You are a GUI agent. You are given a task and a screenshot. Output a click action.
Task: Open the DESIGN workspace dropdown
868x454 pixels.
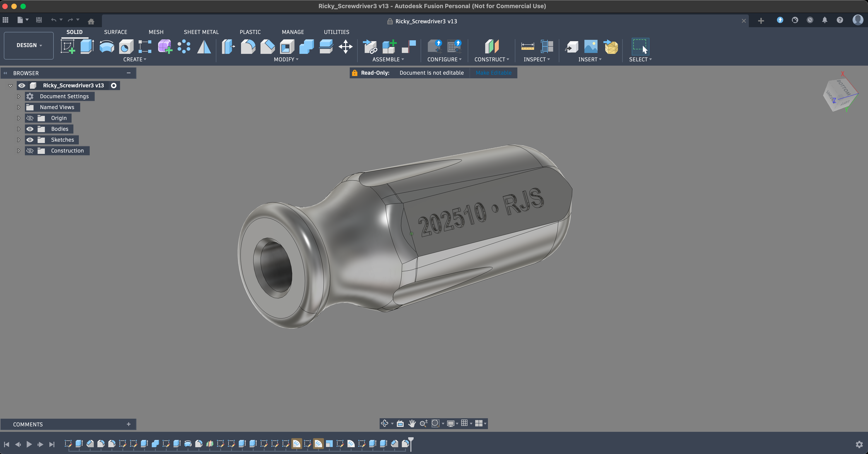click(29, 45)
